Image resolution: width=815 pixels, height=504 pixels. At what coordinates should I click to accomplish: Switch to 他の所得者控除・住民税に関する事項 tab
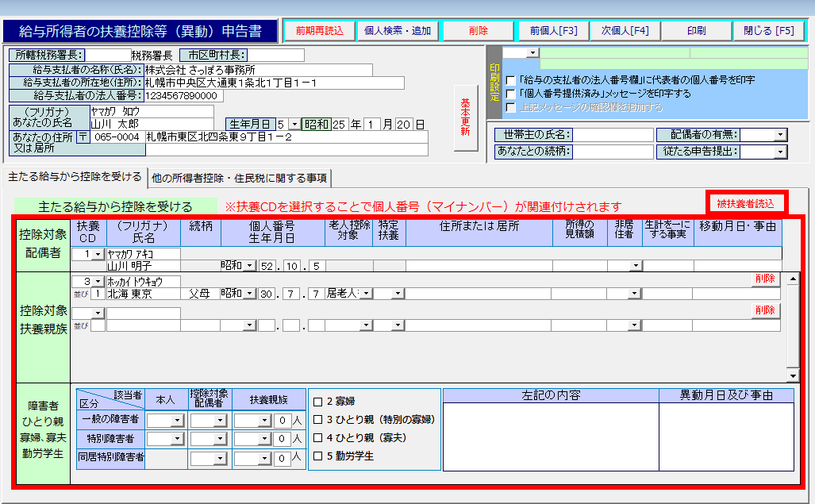tap(240, 177)
